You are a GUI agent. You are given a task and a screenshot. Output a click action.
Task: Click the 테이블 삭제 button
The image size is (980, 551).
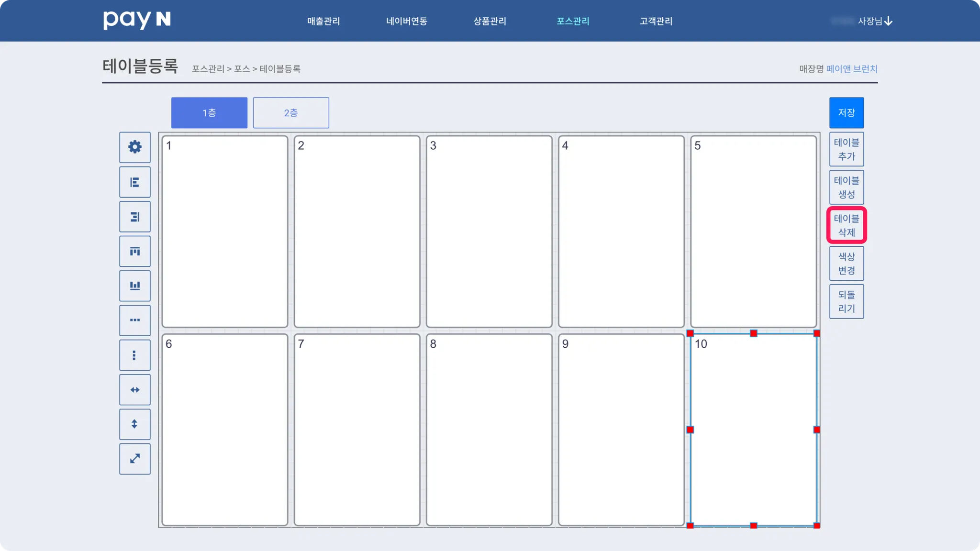tap(846, 225)
